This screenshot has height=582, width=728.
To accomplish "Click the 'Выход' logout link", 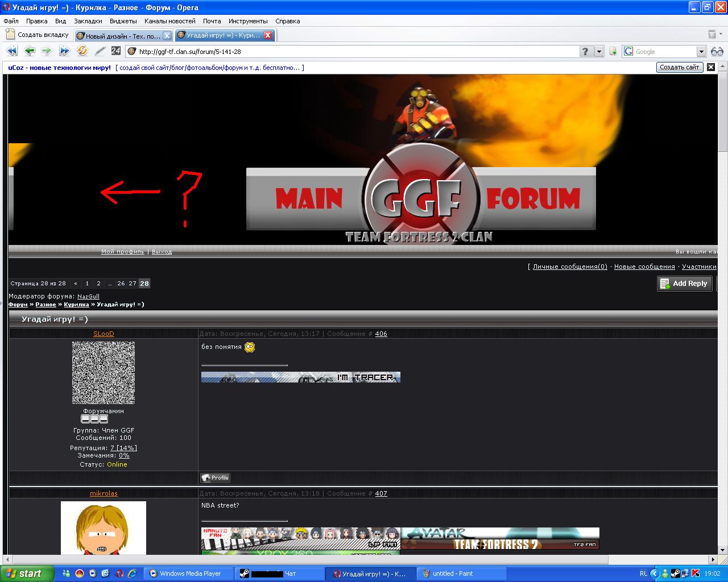I will click(162, 251).
